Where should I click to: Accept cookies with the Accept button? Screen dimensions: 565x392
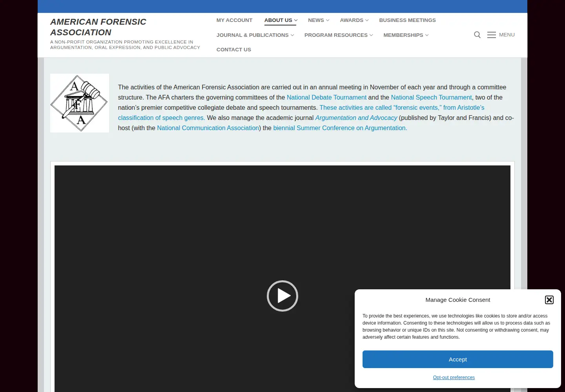click(458, 359)
